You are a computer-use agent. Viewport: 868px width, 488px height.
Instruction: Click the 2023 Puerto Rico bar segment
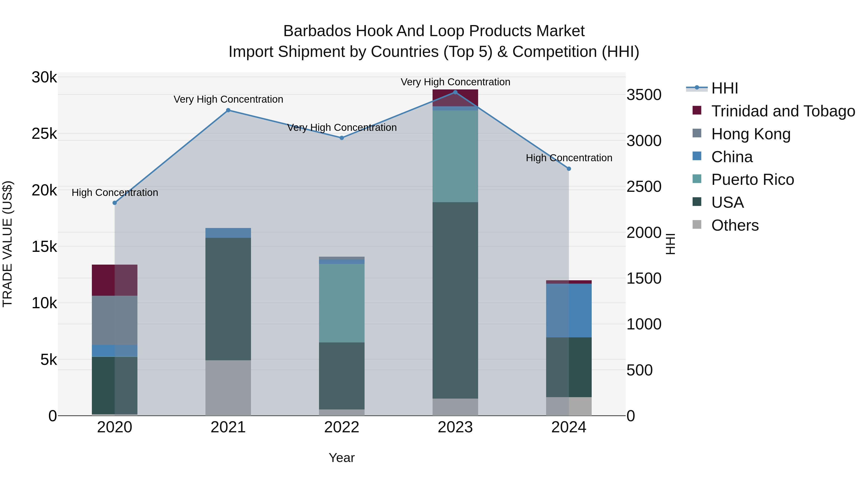(x=455, y=156)
